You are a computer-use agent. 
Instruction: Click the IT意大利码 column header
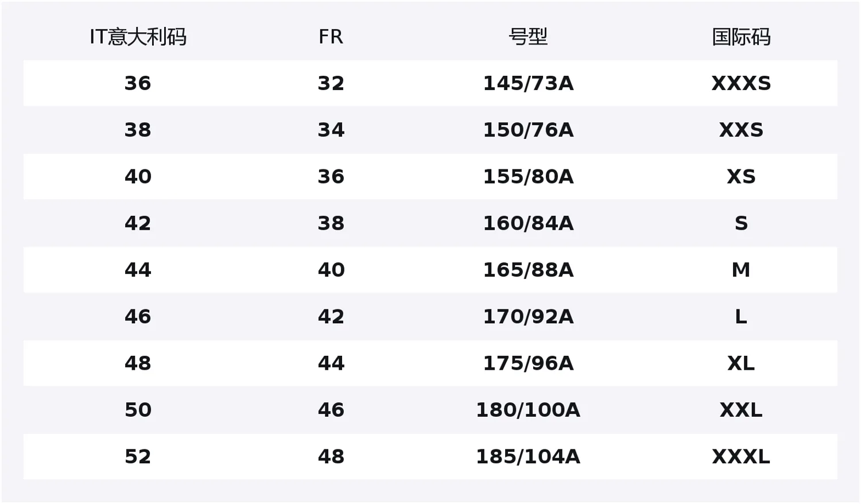click(x=138, y=37)
